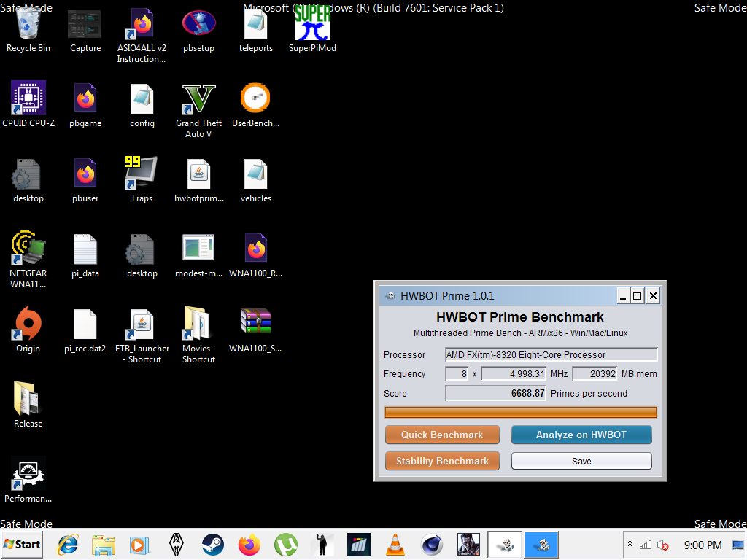This screenshot has width=747, height=560.
Task: Click Stability Benchmark button
Action: tap(442, 461)
